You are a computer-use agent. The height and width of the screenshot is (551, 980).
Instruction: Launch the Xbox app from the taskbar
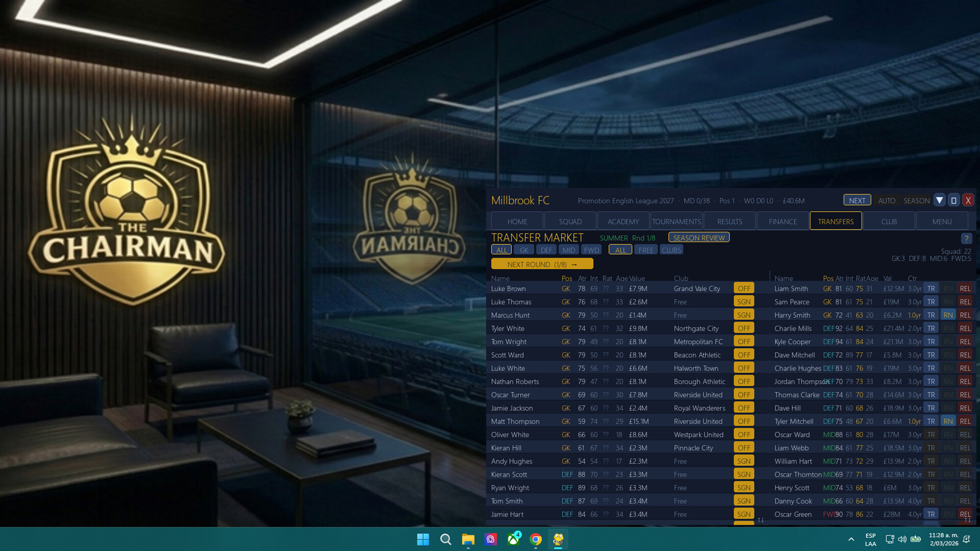tap(513, 539)
